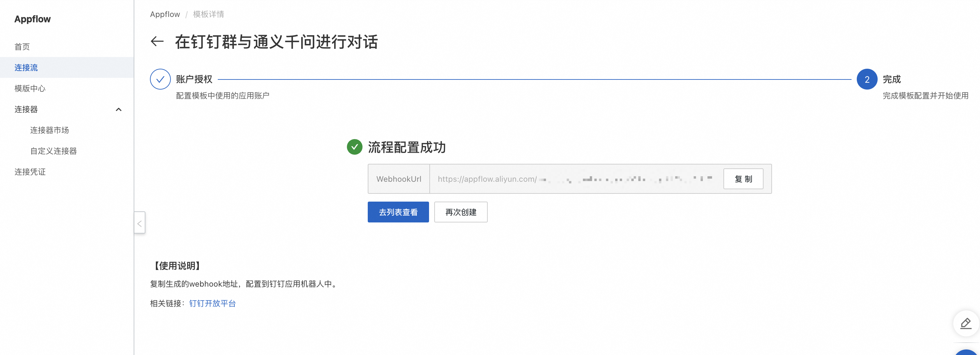The height and width of the screenshot is (355, 980).
Task: Open the floating edit pencil icon
Action: click(966, 323)
